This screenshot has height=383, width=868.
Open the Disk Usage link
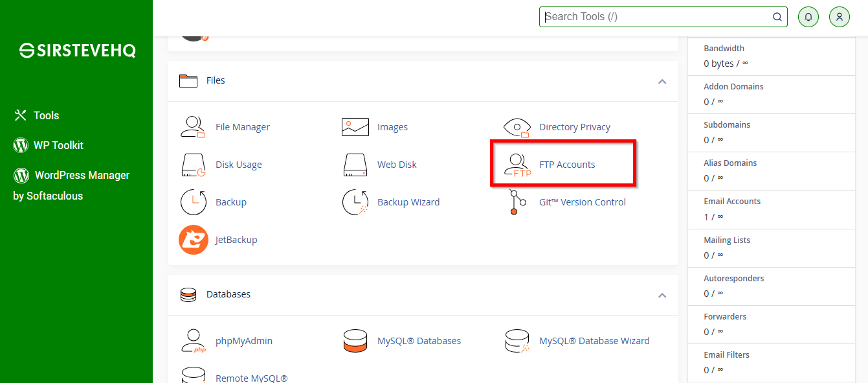click(239, 165)
